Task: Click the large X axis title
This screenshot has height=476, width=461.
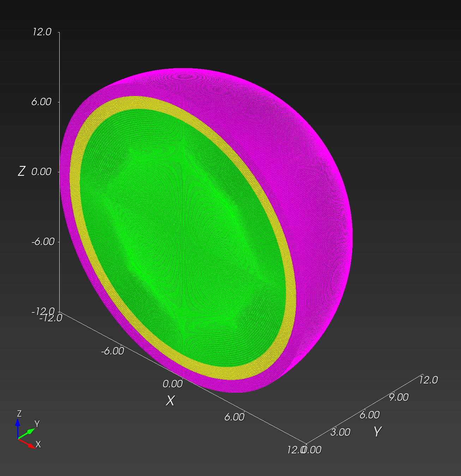Action: (x=170, y=401)
